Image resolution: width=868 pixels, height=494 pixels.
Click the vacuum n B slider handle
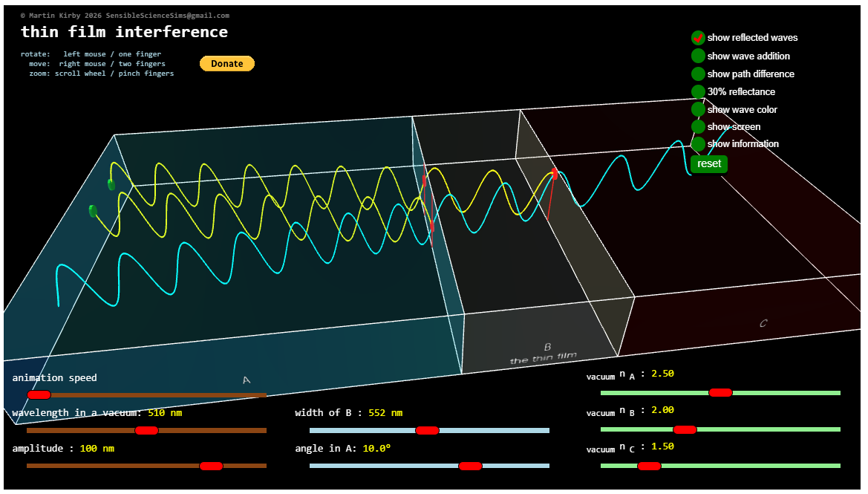pyautogui.click(x=684, y=429)
